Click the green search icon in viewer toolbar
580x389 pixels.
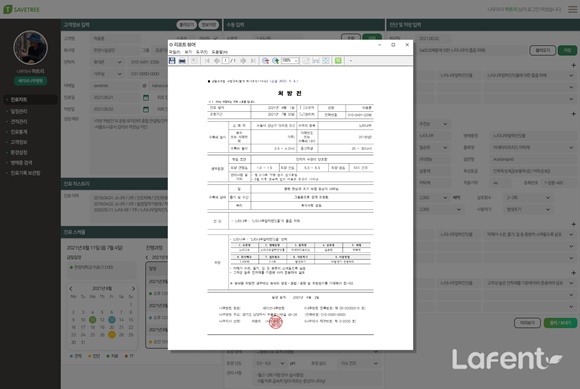pyautogui.click(x=338, y=61)
